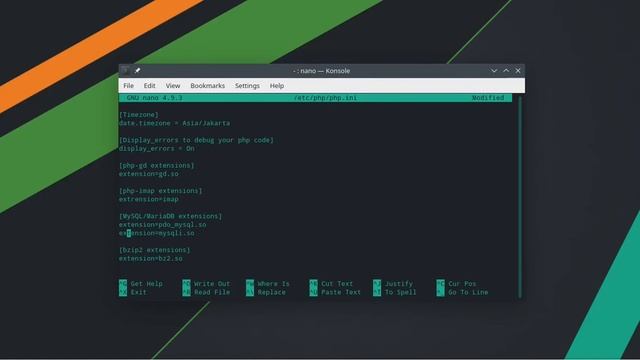Click the 'Go To Line' label
Viewport: 640px width, 360px height.
[468, 292]
